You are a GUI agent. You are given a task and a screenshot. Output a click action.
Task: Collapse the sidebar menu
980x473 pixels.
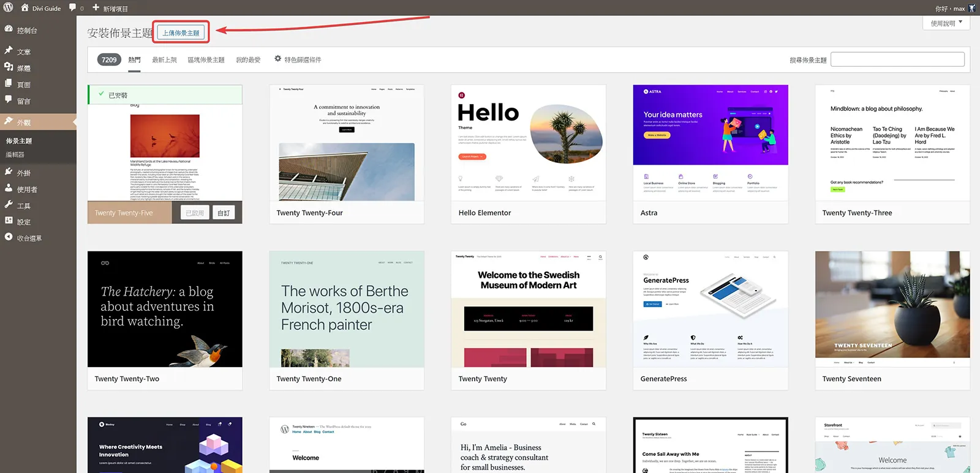point(23,238)
